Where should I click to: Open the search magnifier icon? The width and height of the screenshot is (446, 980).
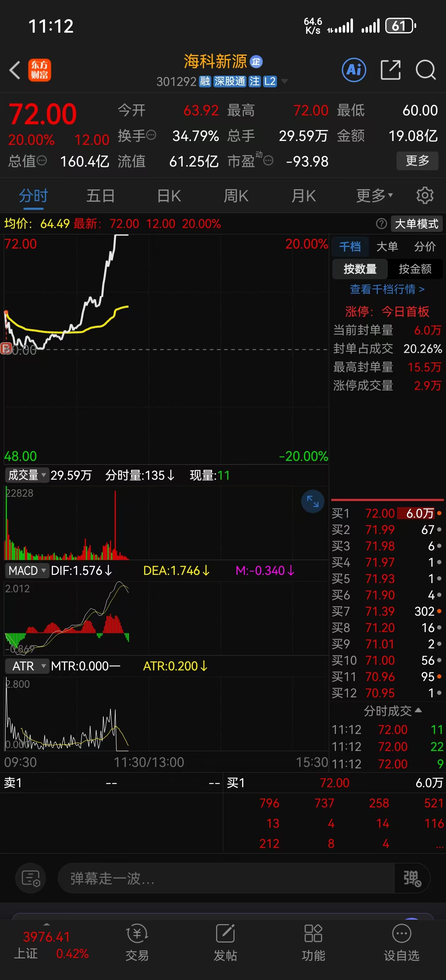coord(425,70)
